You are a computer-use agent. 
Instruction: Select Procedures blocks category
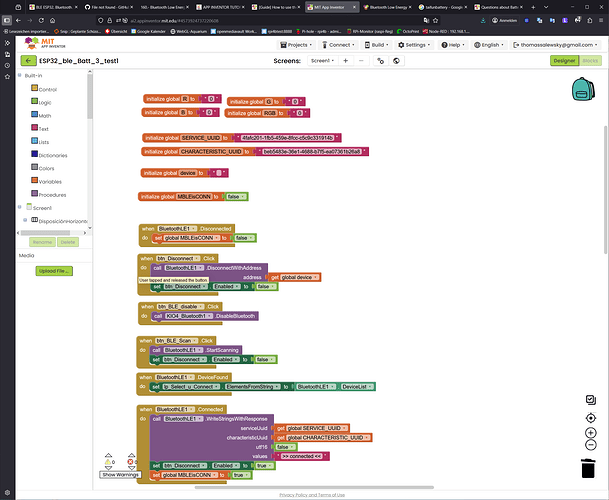pyautogui.click(x=49, y=195)
